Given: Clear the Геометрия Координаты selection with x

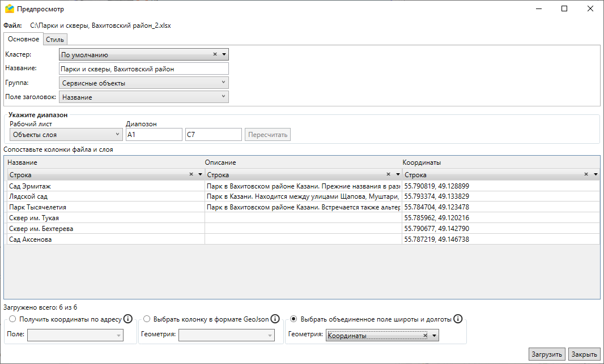Looking at the screenshot, I should pyautogui.click(x=425, y=336).
